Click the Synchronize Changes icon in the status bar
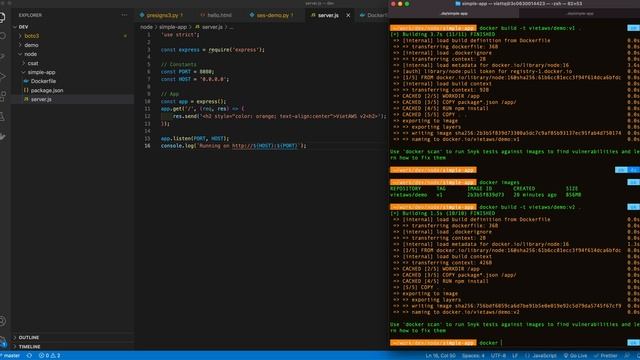 (29, 356)
